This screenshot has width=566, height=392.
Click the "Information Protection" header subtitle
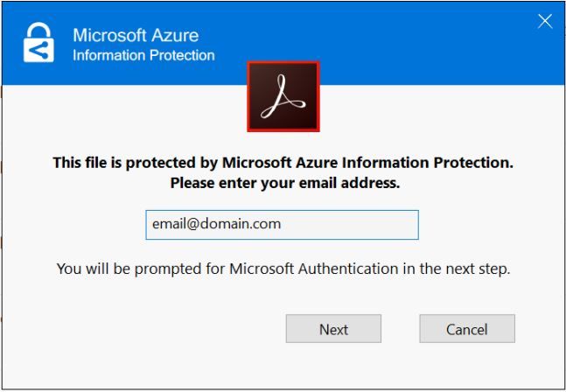[143, 56]
